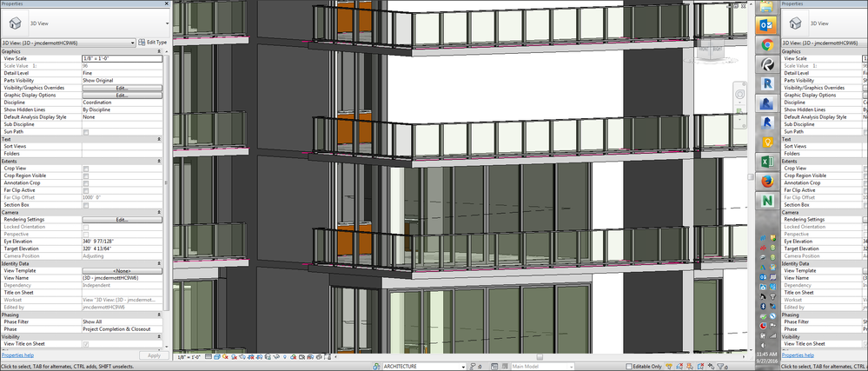
Task: Click Edit for Graphic Display Options
Action: click(123, 96)
